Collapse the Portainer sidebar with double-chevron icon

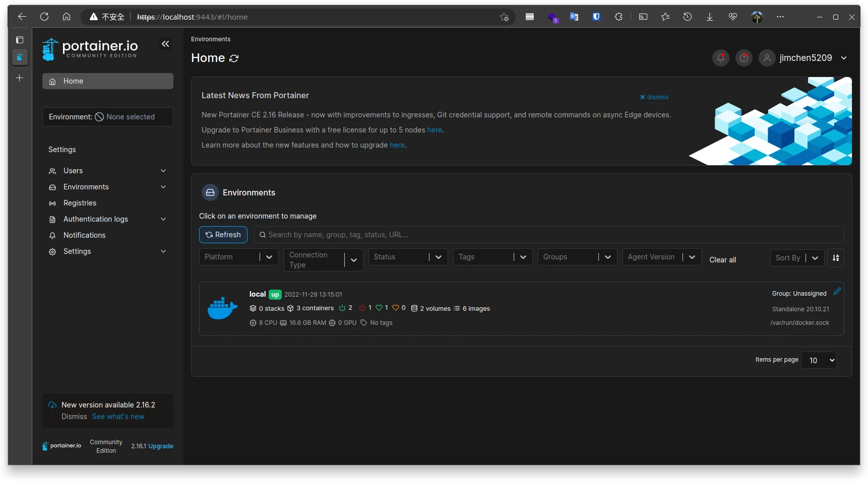[165, 44]
